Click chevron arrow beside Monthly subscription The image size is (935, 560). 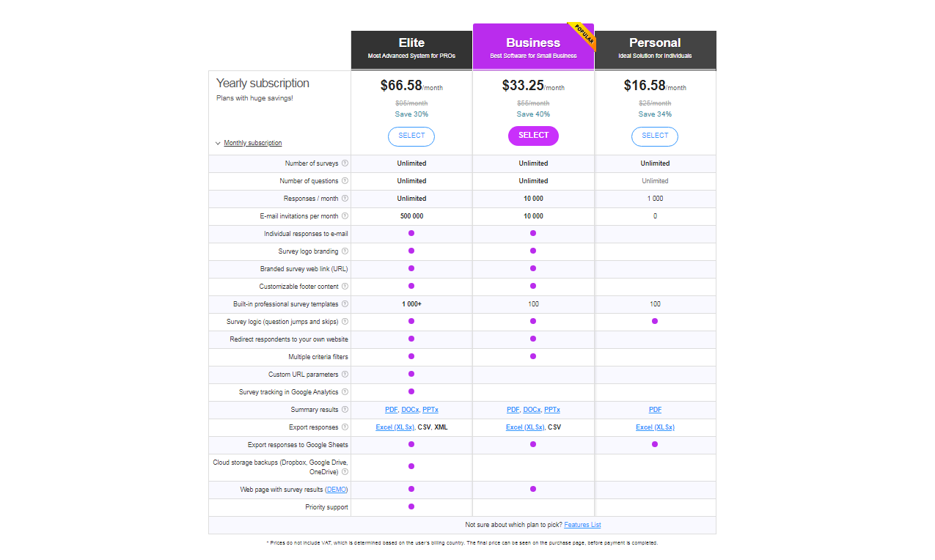(x=218, y=144)
